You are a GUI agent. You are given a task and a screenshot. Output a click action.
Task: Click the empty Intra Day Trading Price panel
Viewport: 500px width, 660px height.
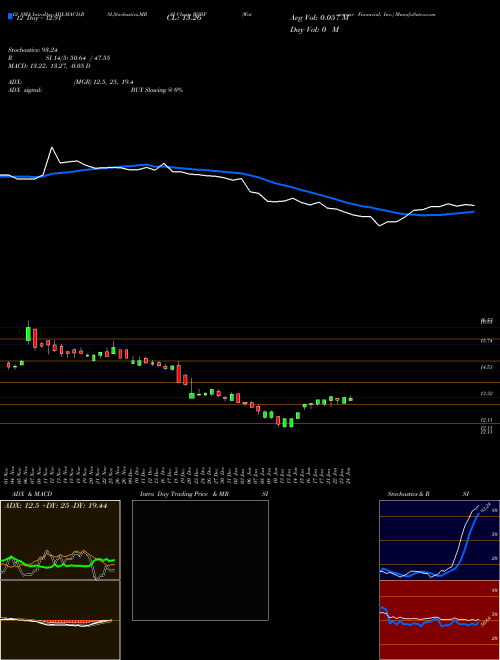(x=200, y=560)
